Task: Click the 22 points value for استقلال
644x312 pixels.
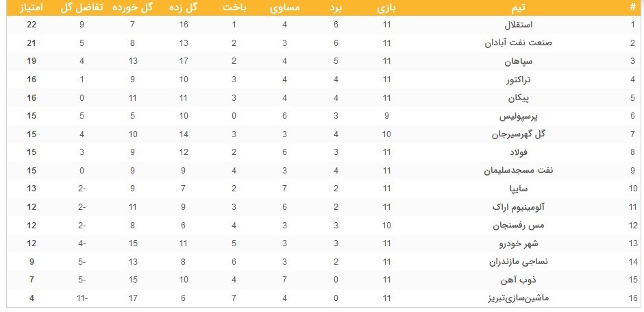Action: pyautogui.click(x=29, y=25)
